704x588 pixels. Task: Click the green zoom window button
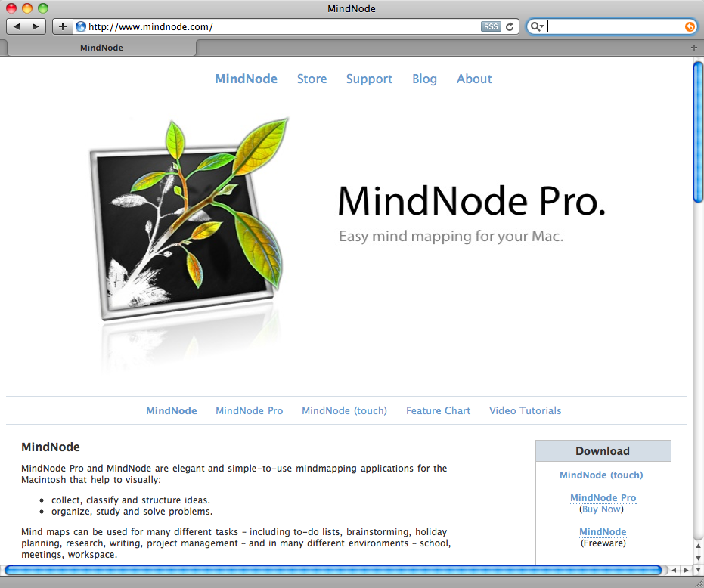pos(43,8)
